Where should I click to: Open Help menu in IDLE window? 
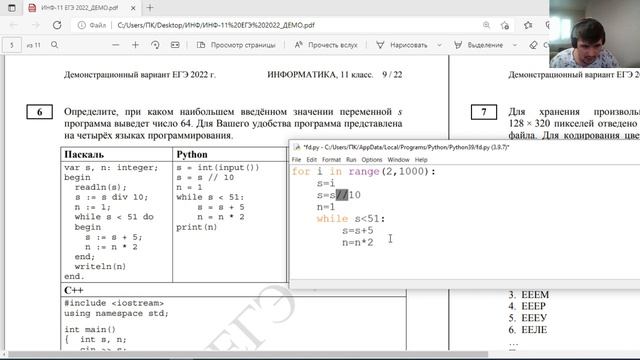click(x=421, y=160)
